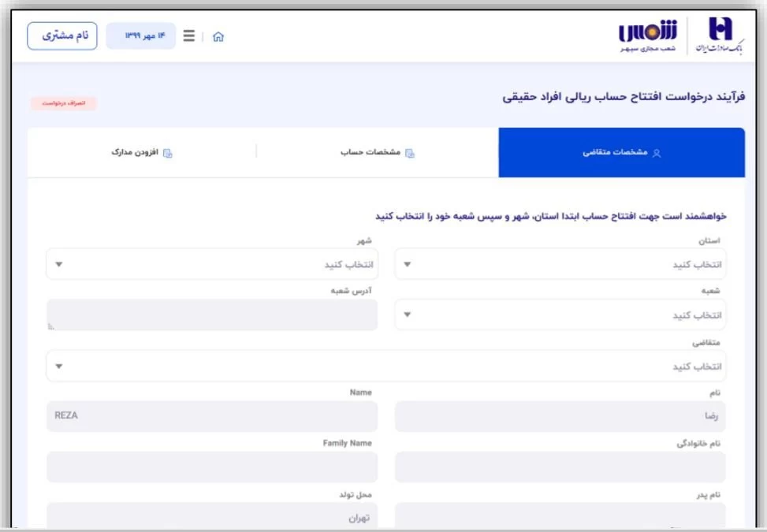Click the آدرس شعبه label
Screen dimensions: 767x532
tap(352, 291)
